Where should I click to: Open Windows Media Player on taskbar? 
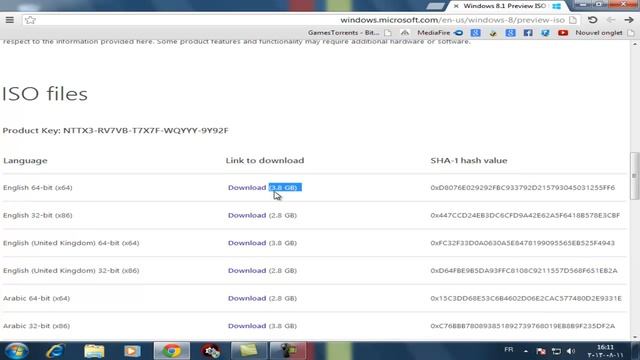click(x=132, y=351)
